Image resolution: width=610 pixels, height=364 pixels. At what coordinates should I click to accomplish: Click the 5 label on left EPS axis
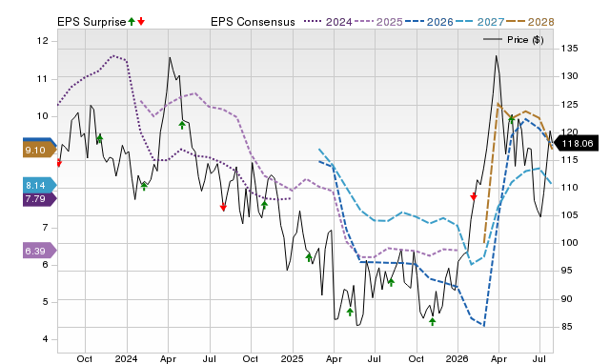point(45,302)
